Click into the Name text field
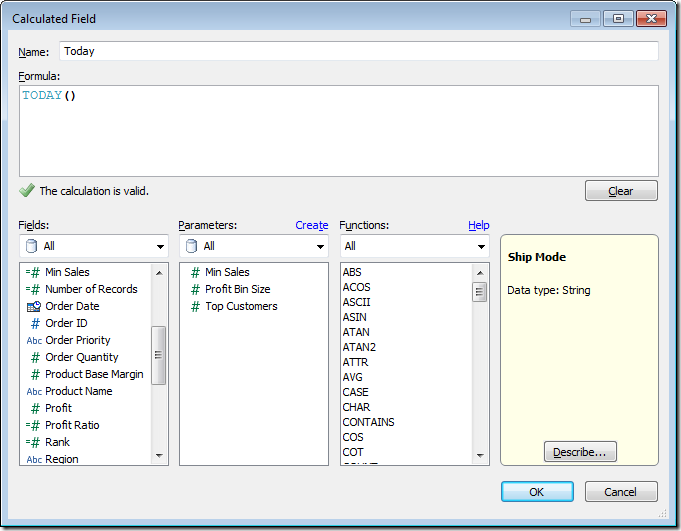 (x=358, y=51)
